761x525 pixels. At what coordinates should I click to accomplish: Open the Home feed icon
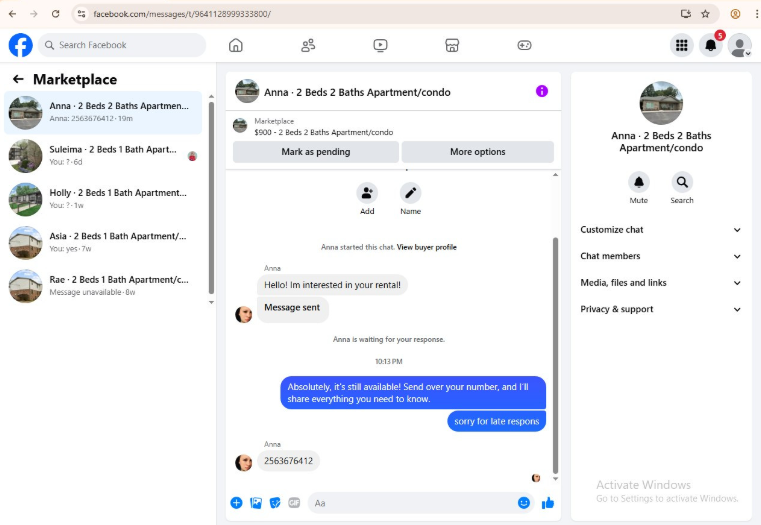pos(236,45)
